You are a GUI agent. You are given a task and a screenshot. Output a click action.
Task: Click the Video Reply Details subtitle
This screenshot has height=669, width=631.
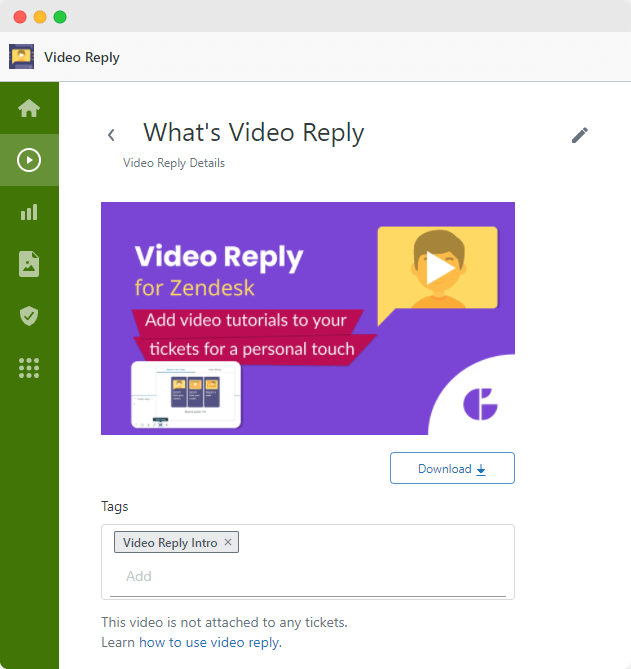pos(174,163)
